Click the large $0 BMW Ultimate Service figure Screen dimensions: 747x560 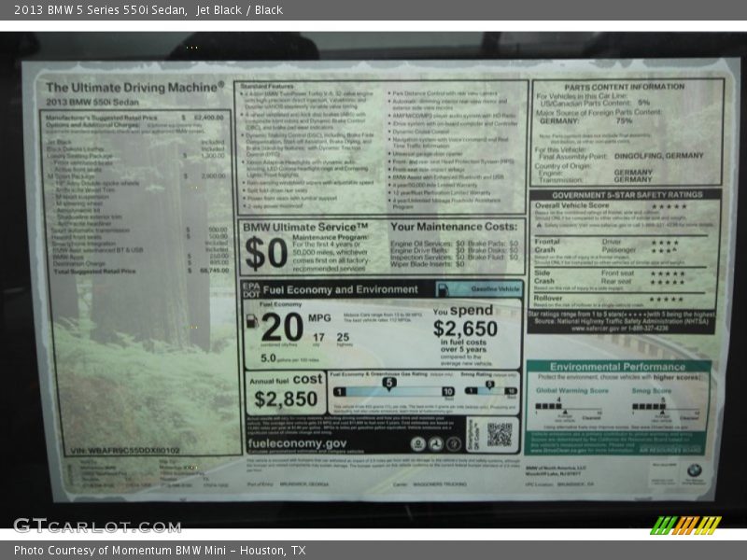point(265,252)
